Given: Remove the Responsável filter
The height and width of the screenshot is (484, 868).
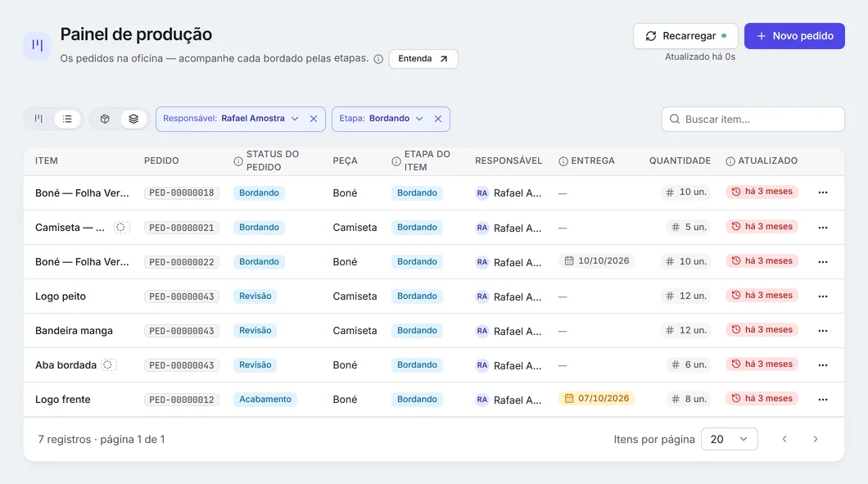Looking at the screenshot, I should tap(314, 119).
